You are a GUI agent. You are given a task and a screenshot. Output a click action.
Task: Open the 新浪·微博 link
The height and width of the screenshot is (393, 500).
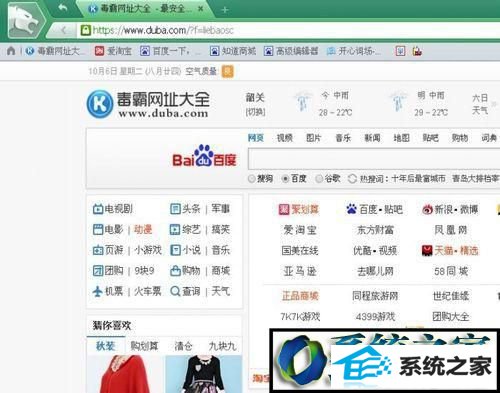pyautogui.click(x=450, y=209)
